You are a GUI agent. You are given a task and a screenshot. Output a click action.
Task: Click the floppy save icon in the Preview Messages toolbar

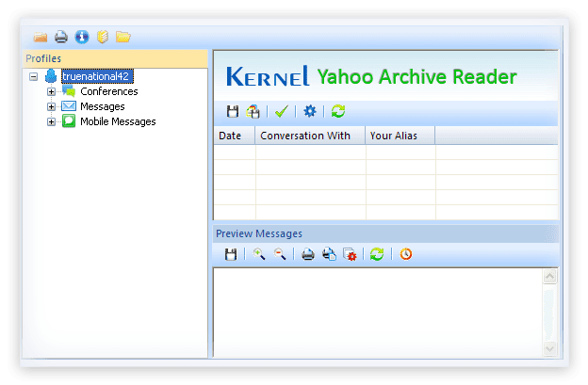coord(231,254)
